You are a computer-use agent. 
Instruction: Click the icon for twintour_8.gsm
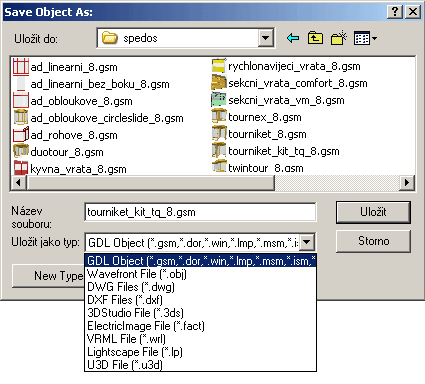(x=219, y=166)
